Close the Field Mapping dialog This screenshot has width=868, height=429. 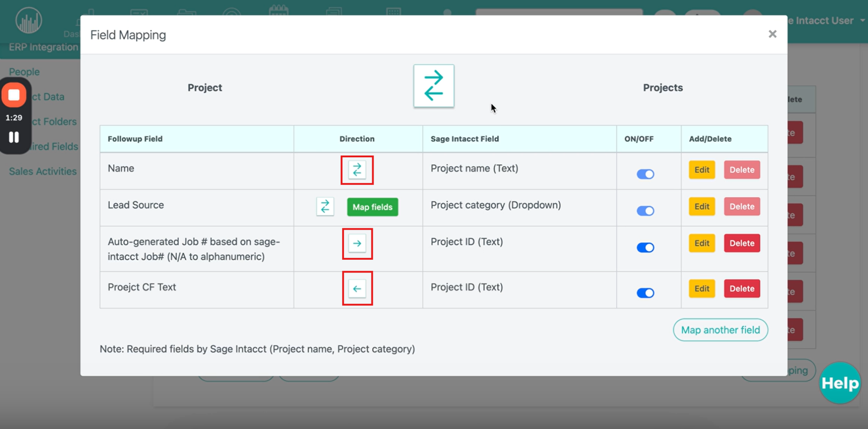(772, 34)
